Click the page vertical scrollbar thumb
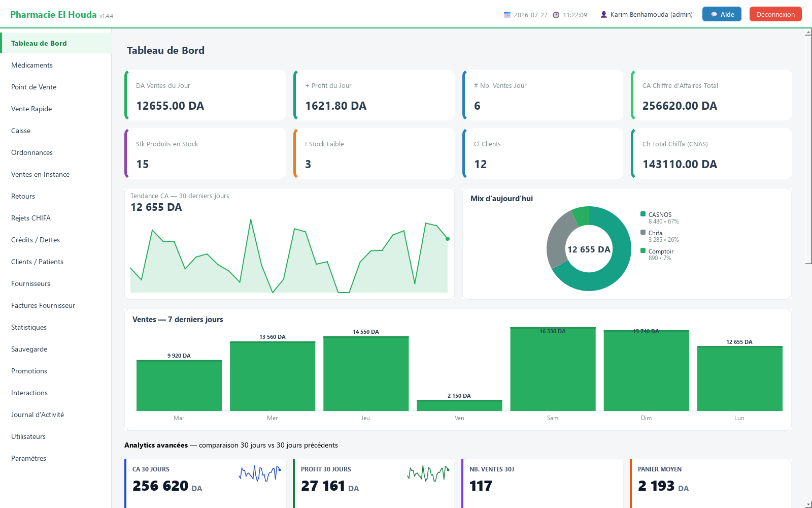Screen dimensions: 812x508 pyautogui.click(x=808, y=150)
